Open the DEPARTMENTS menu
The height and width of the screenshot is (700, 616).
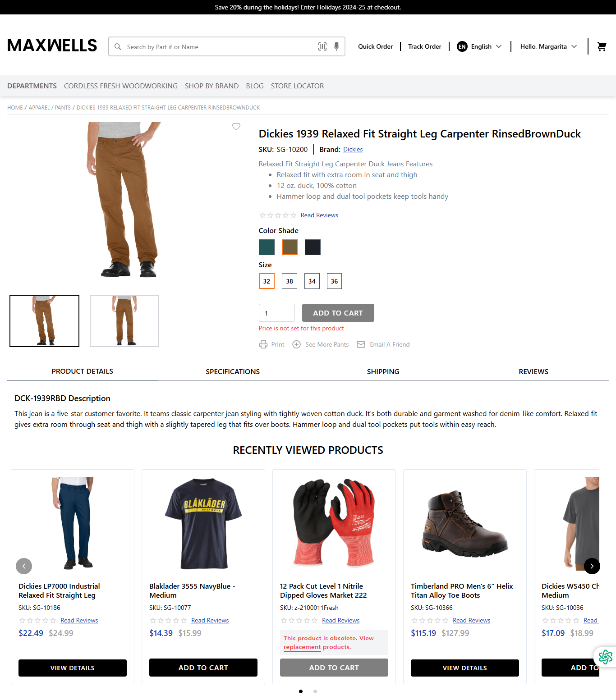coord(32,86)
